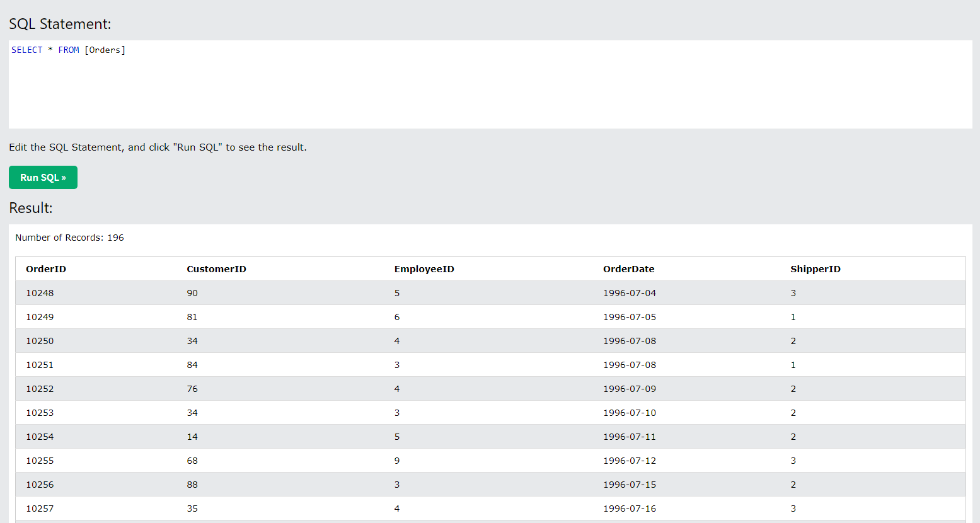Select order date 1996-07-15

click(630, 485)
